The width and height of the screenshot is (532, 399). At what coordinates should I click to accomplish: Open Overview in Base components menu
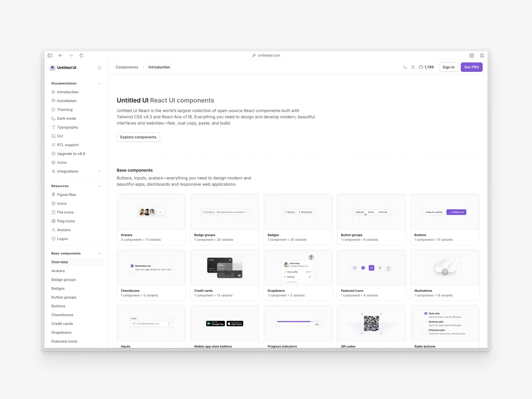(x=76, y=262)
